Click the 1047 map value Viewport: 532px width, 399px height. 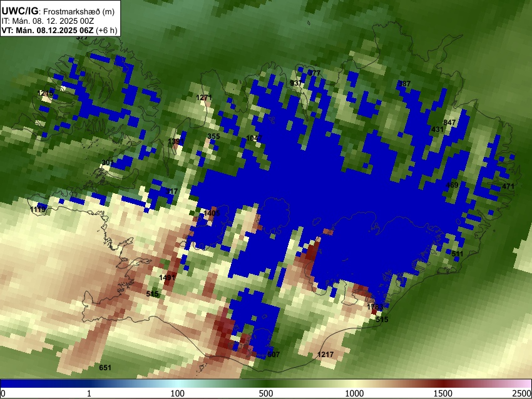pyautogui.click(x=254, y=138)
